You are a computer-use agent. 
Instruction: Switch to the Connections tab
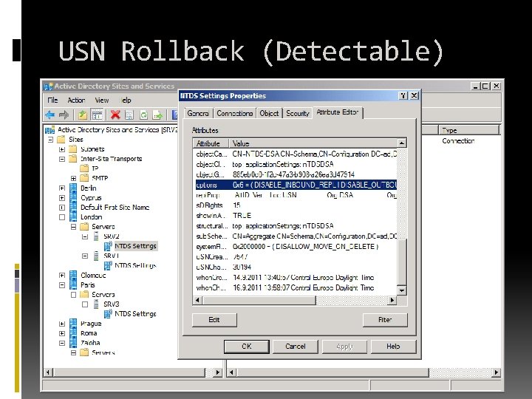235,113
